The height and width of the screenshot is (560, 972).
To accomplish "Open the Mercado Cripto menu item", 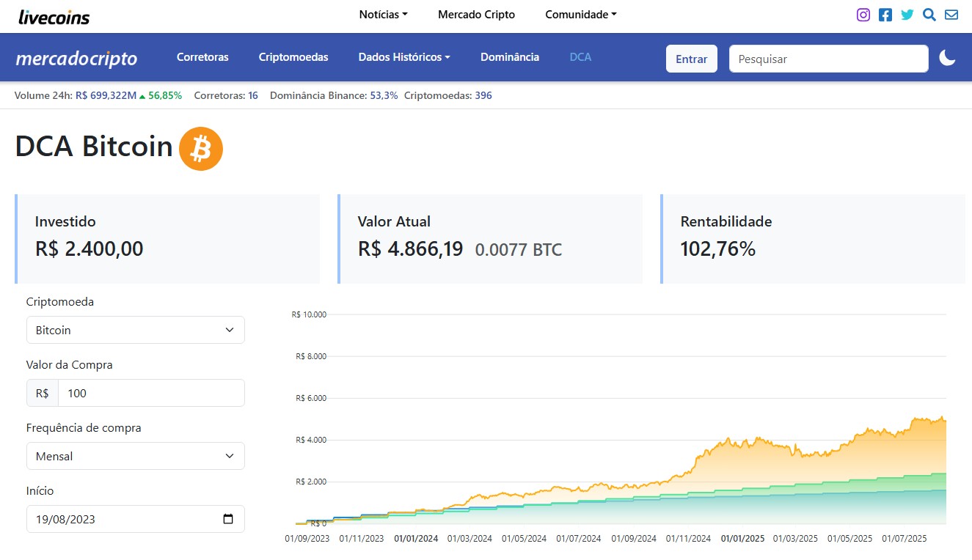I will point(477,15).
